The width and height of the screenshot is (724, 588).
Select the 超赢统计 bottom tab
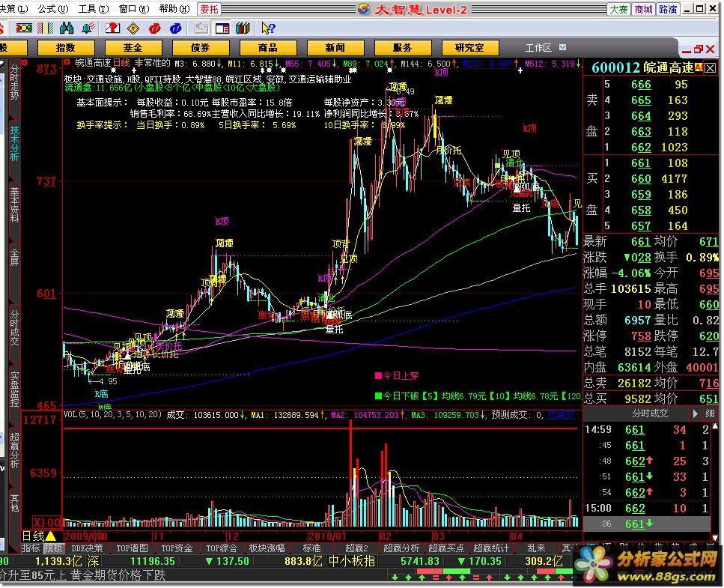pos(491,548)
